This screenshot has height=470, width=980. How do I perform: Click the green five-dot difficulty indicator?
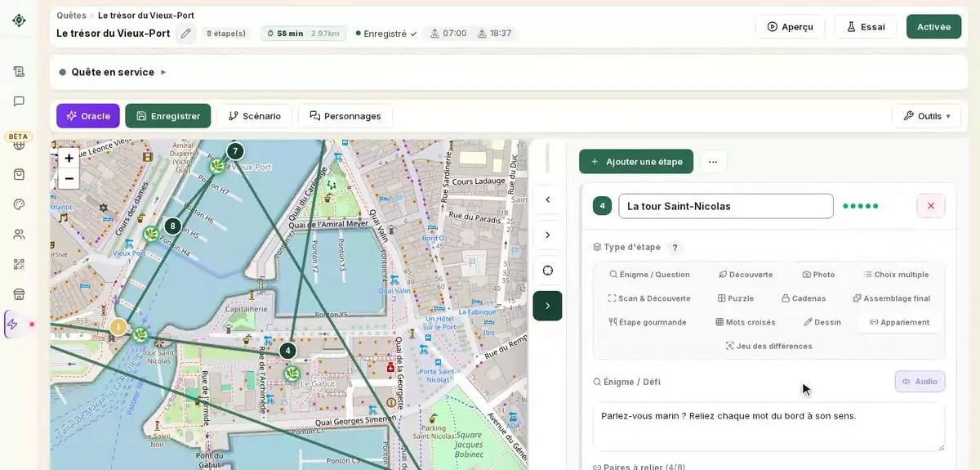pos(861,206)
